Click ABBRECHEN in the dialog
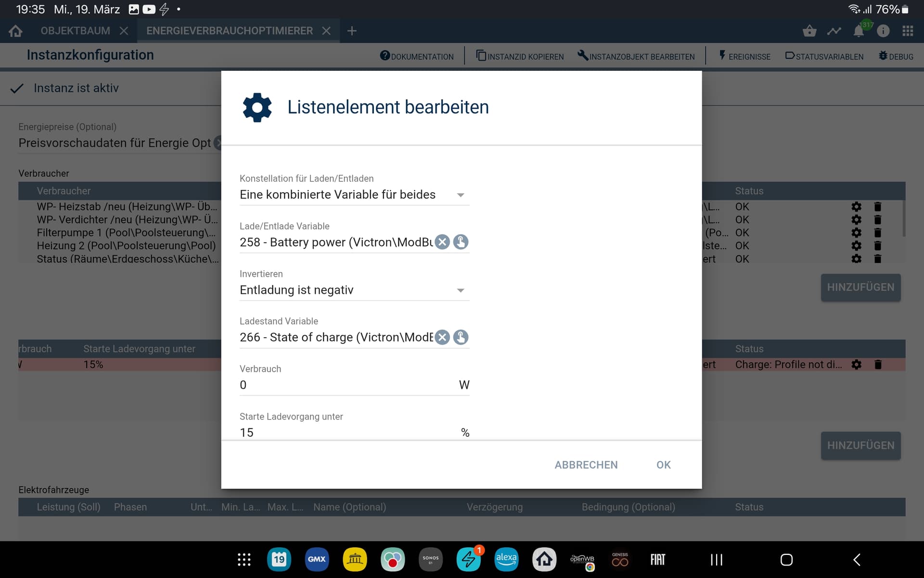 (x=586, y=465)
